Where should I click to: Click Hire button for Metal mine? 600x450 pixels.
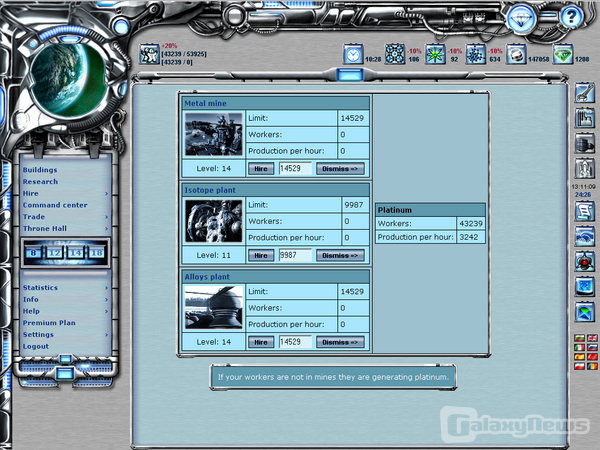pyautogui.click(x=261, y=169)
